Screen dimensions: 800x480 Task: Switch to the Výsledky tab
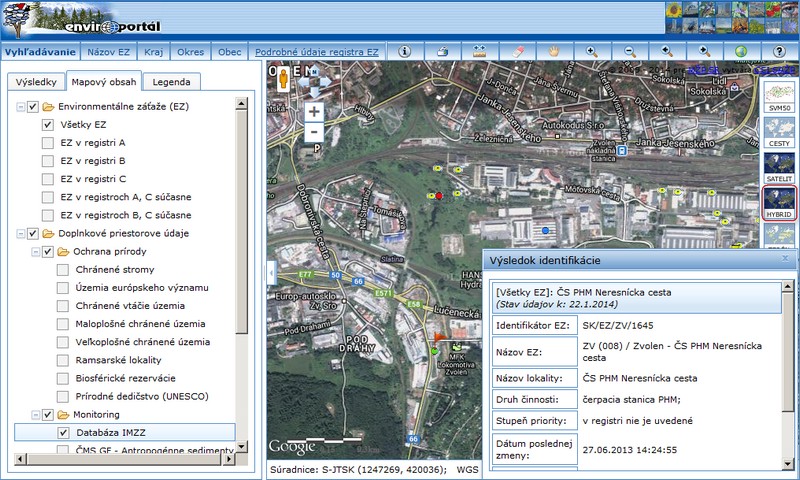tap(36, 82)
